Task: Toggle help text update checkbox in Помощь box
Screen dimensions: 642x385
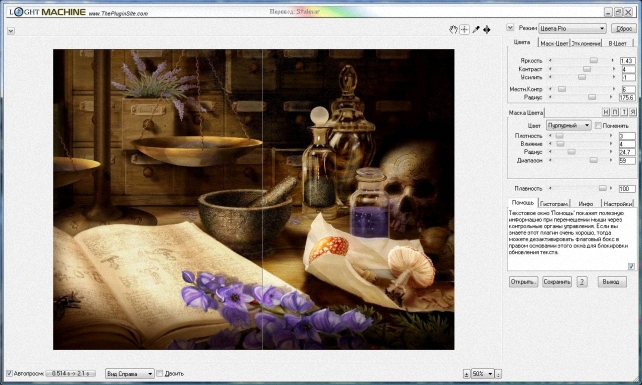Action: pos(631,266)
